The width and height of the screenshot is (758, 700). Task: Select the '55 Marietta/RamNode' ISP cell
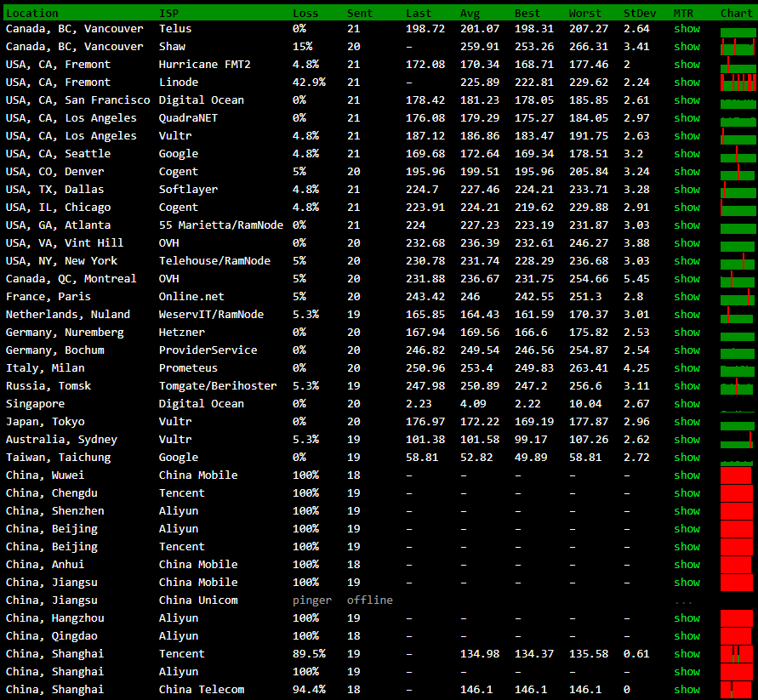[x=221, y=225]
